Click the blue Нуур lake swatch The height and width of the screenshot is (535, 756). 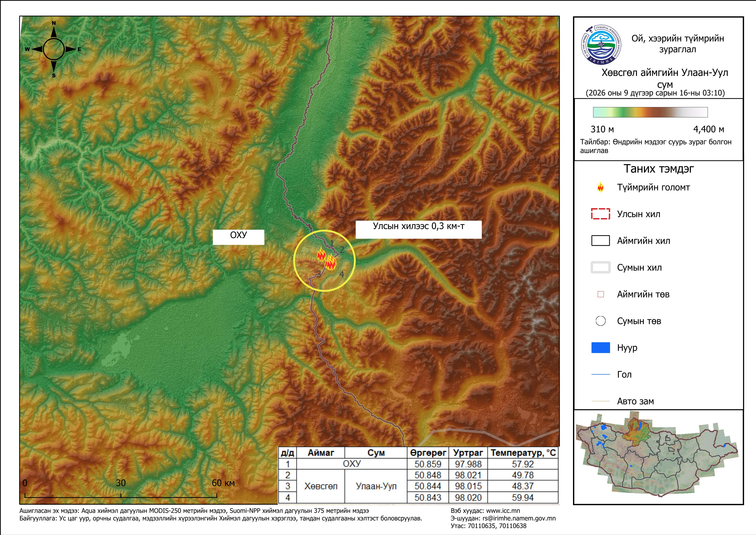[x=601, y=348]
